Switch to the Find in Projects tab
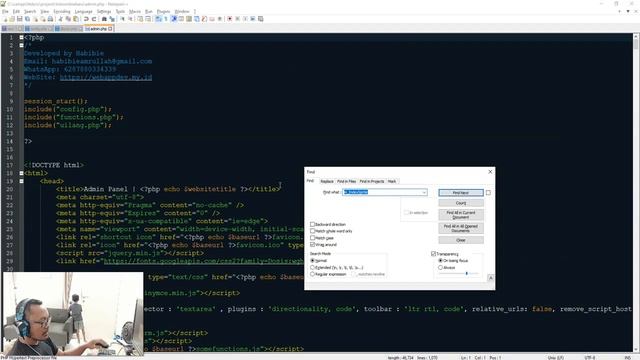 [372, 181]
